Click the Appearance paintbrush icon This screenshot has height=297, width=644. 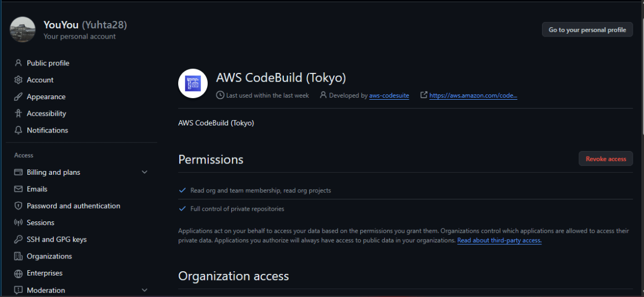coord(18,97)
